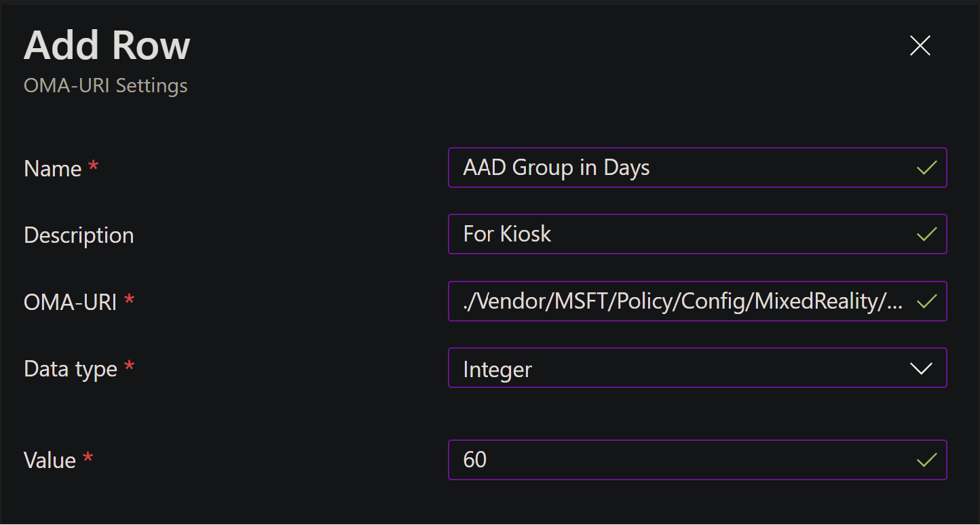Click the chevron on the Data type selector
The image size is (980, 525).
921,368
